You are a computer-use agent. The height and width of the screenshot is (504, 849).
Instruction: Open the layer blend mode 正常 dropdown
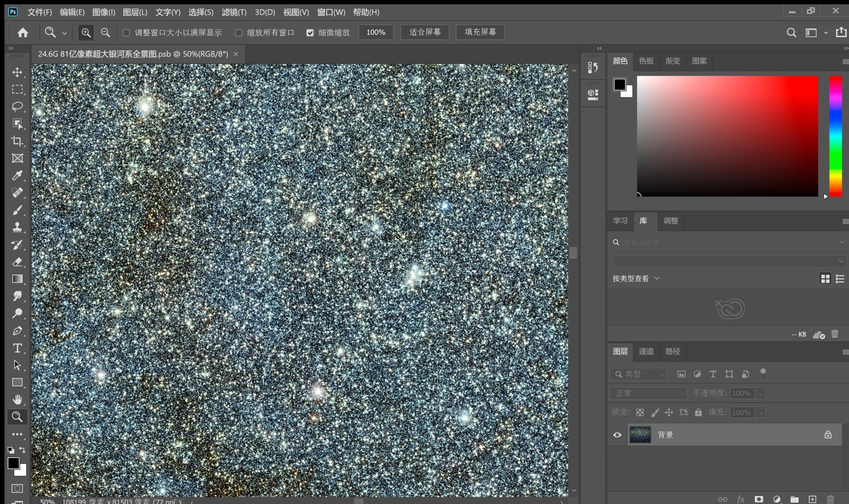coord(649,393)
